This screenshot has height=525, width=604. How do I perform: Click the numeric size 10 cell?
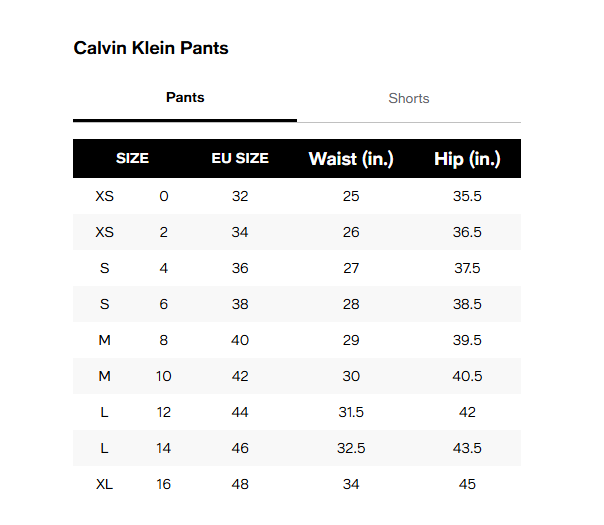[164, 376]
